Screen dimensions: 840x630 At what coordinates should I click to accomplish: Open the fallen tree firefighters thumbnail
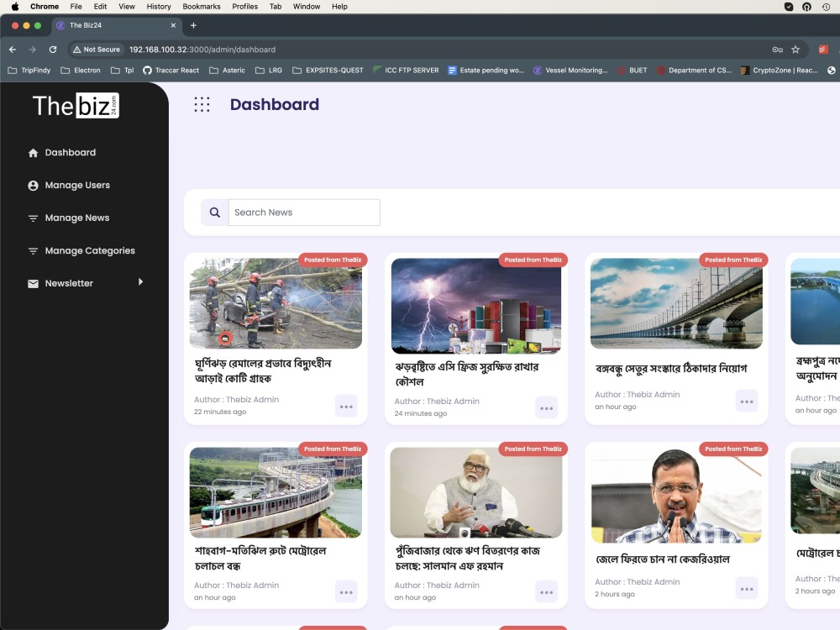coord(276,303)
